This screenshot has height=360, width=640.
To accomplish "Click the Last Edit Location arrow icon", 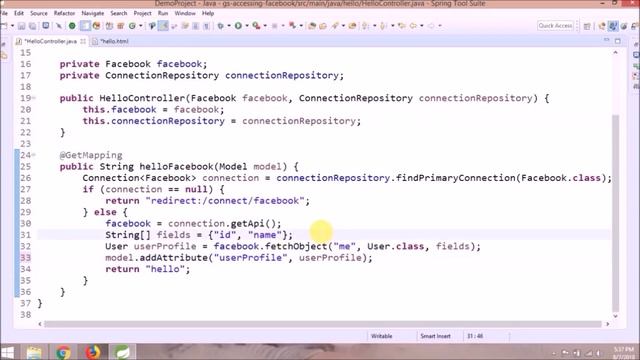I will (x=402, y=26).
